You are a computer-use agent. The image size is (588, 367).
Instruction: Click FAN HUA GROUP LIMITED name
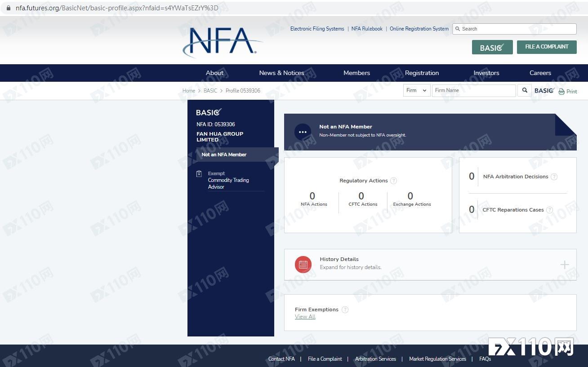click(x=220, y=137)
